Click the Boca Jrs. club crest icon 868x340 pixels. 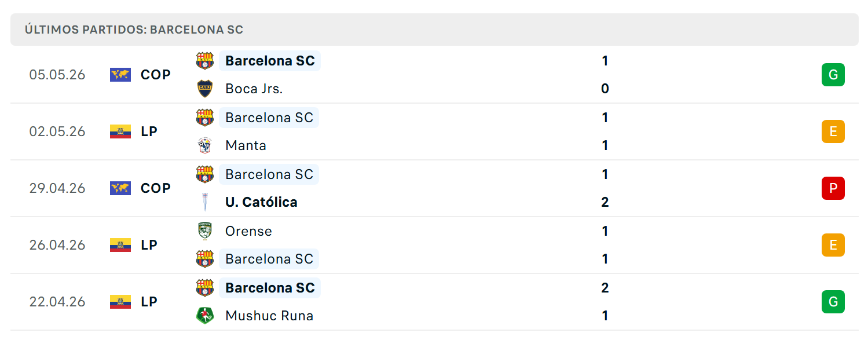pos(205,89)
